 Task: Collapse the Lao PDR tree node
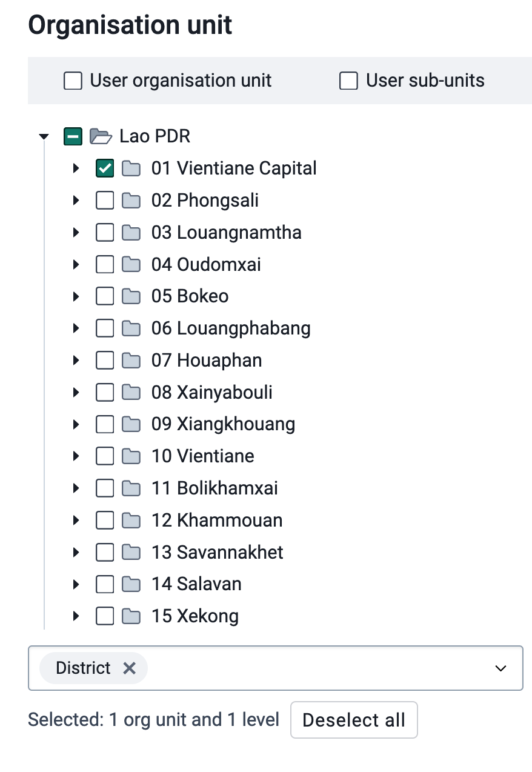(x=44, y=136)
